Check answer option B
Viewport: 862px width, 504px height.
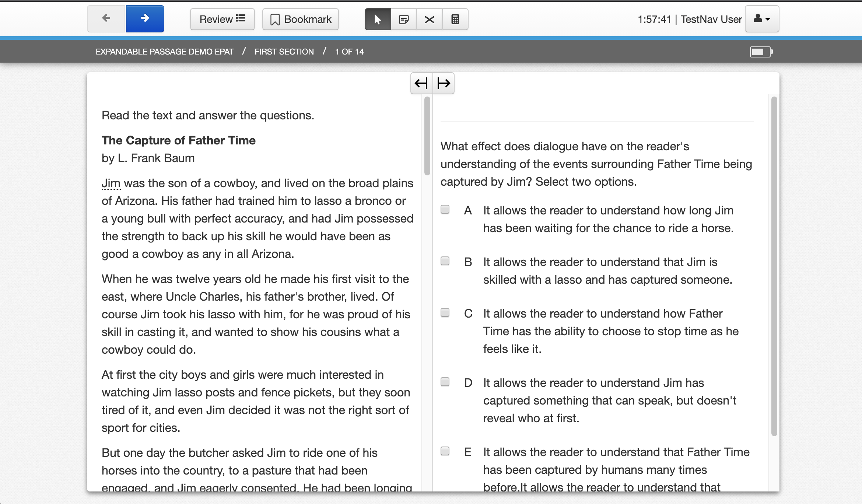(x=445, y=261)
